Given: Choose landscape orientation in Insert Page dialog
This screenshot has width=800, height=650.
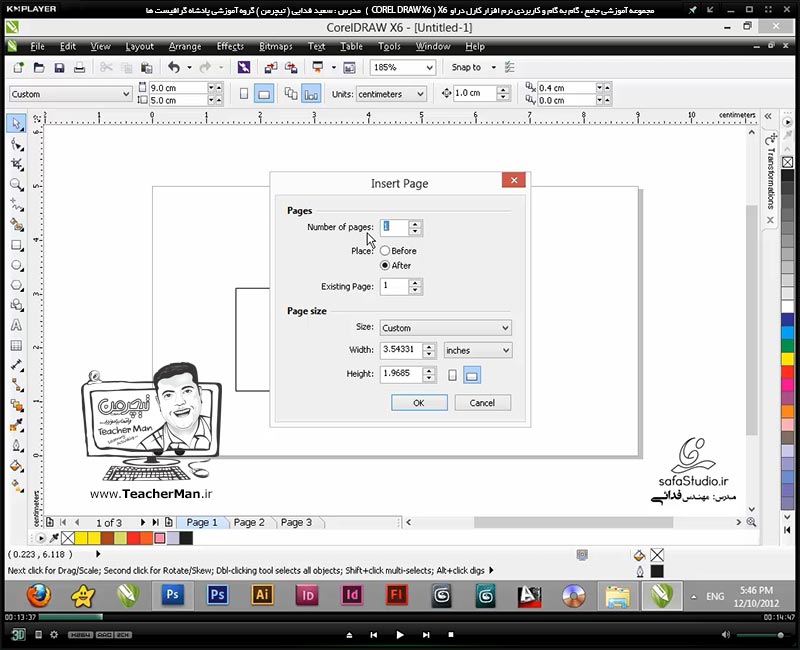Looking at the screenshot, I should point(472,375).
